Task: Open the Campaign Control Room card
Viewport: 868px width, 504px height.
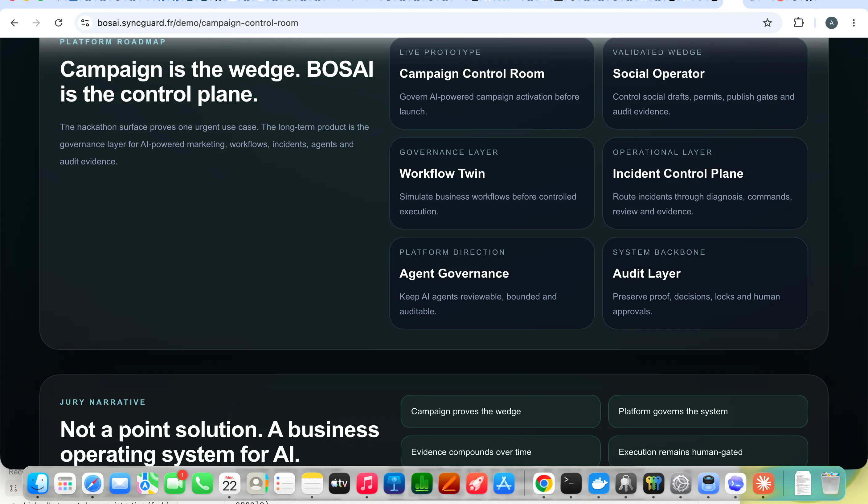Action: pyautogui.click(x=492, y=83)
